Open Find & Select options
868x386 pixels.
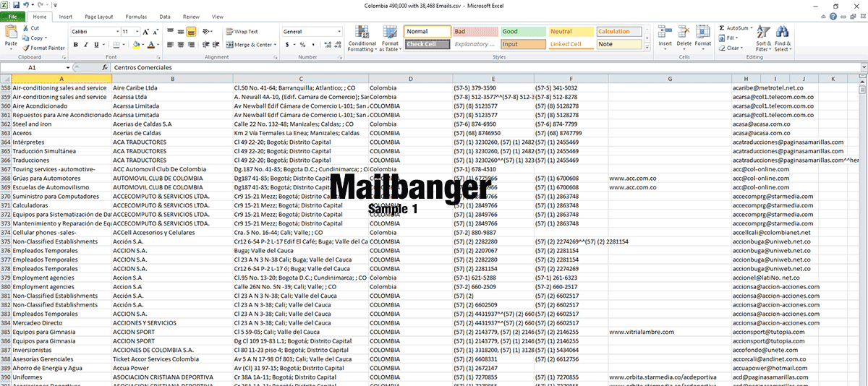[783, 38]
